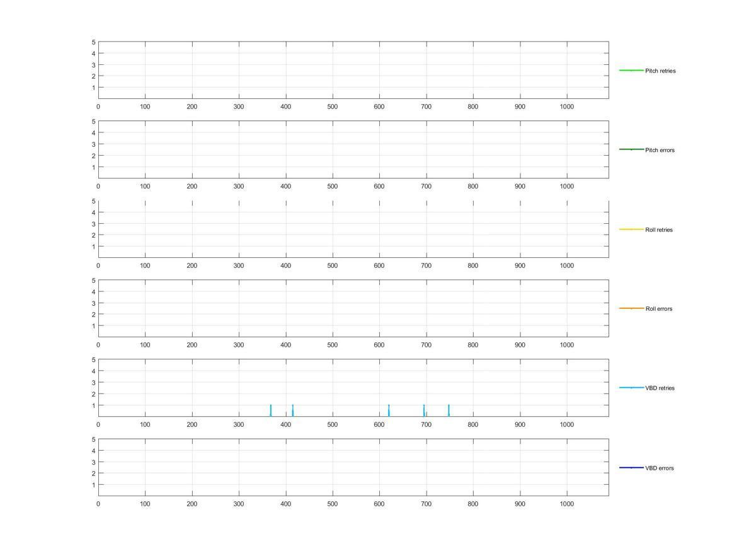Click the '5' y-axis label of VBD errors plot

tap(93, 439)
